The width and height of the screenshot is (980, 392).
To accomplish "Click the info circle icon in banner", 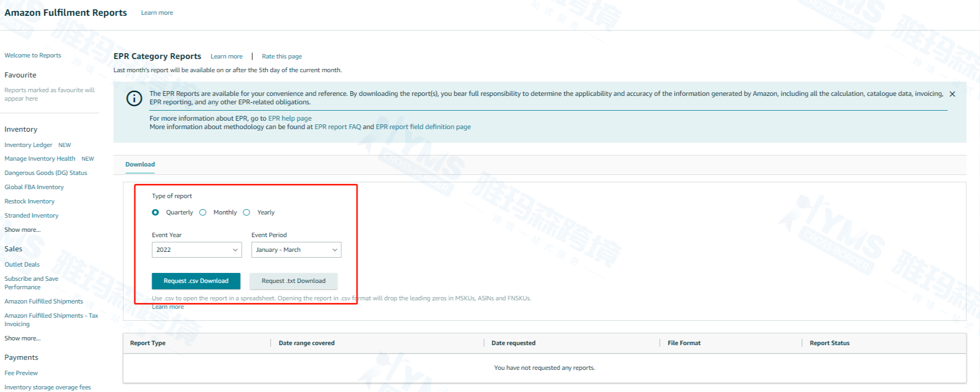I will point(134,99).
